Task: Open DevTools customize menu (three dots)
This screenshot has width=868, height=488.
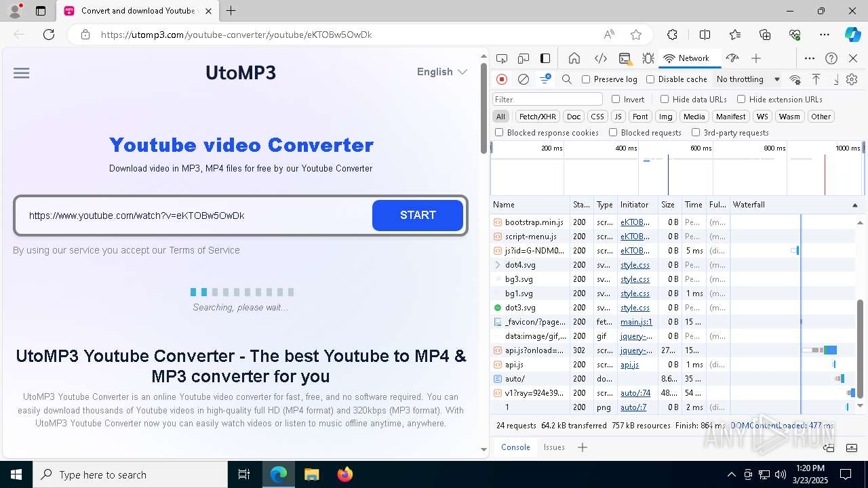Action: tap(810, 58)
